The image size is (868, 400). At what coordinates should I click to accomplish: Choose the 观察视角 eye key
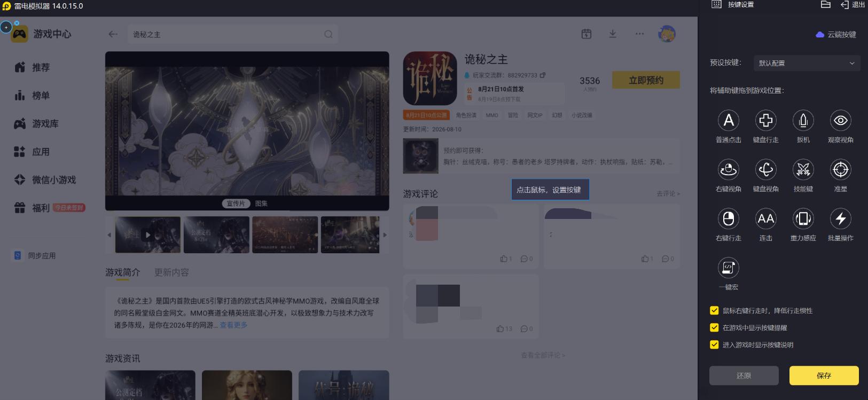click(841, 121)
